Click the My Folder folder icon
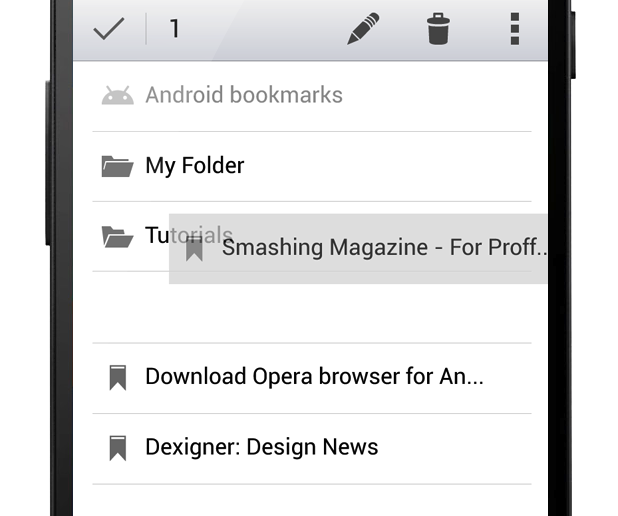618x516 pixels. point(117,166)
